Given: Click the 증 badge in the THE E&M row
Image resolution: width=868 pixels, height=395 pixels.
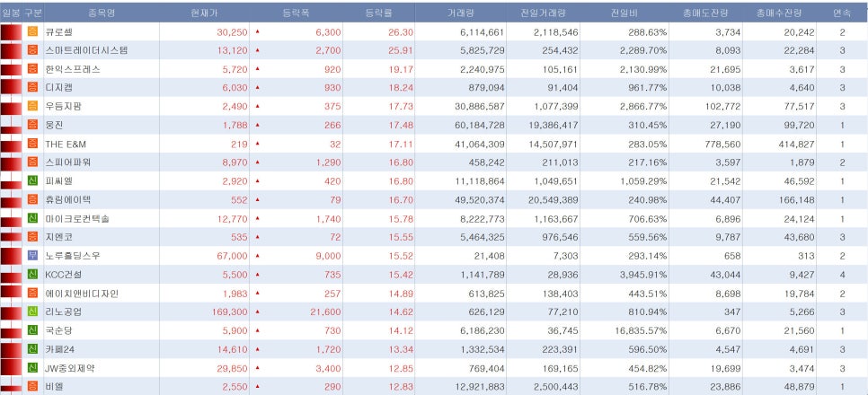Looking at the screenshot, I should pos(32,144).
